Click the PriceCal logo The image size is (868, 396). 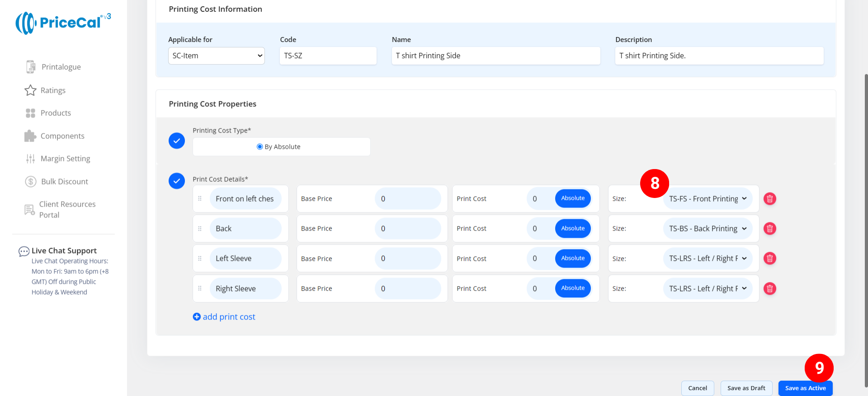[63, 23]
